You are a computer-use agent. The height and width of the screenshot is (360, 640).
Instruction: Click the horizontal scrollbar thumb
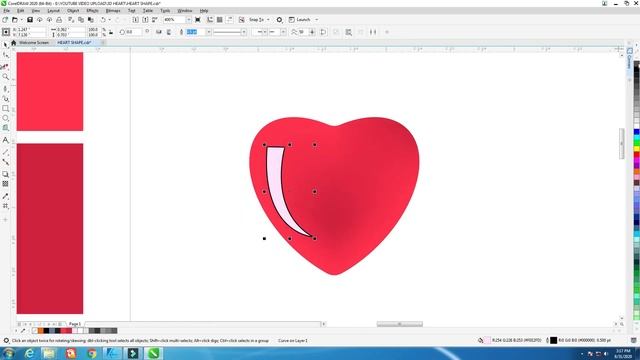400,324
